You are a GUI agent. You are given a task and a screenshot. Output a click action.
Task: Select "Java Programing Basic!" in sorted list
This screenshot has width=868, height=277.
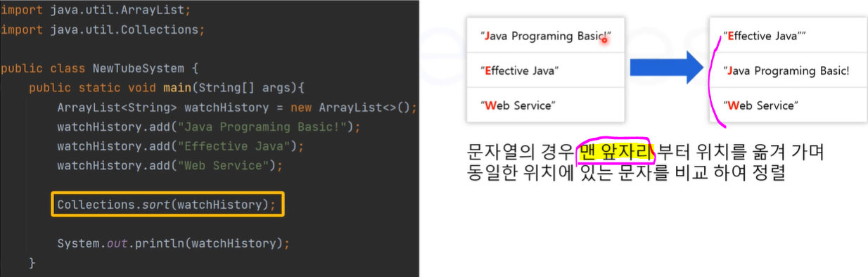click(789, 70)
